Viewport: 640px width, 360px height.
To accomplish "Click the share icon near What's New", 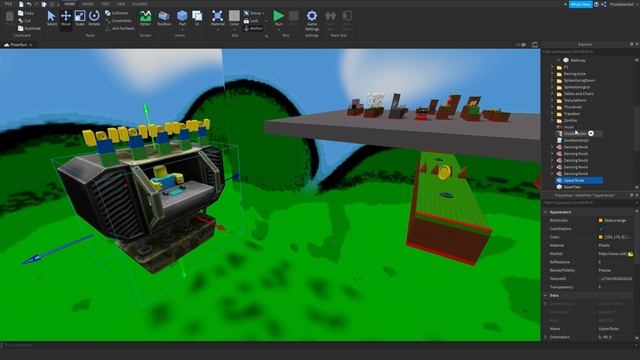I will click(604, 4).
